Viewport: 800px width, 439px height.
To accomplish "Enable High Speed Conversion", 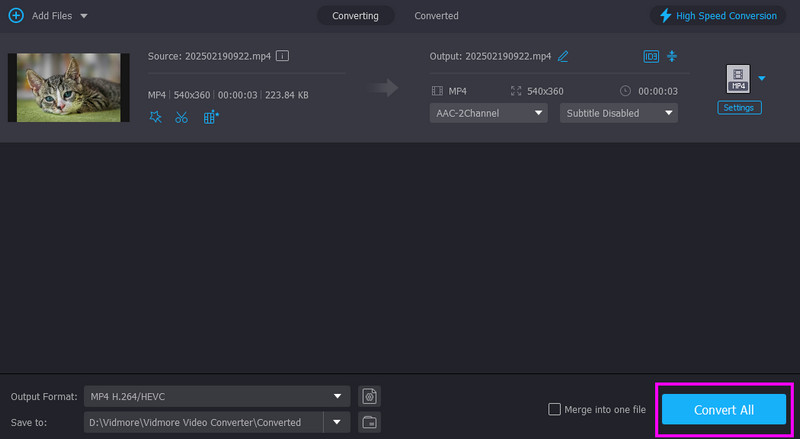I will pyautogui.click(x=717, y=16).
